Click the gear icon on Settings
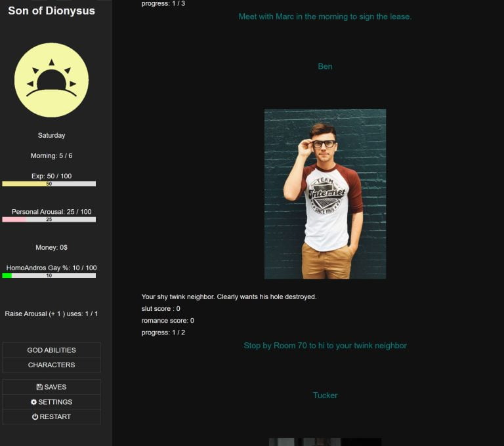Viewport: 504px width, 446px height. pyautogui.click(x=34, y=402)
